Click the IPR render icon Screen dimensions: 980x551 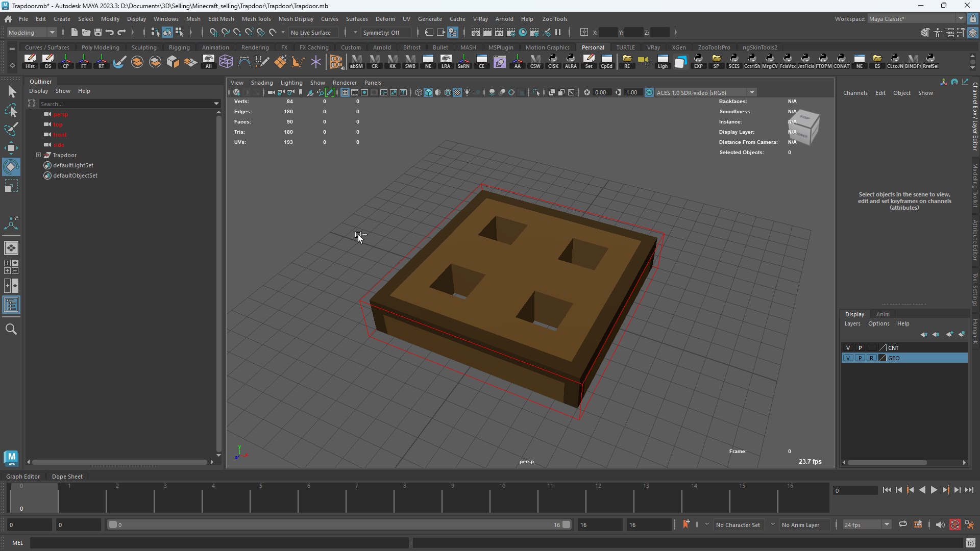tap(499, 32)
